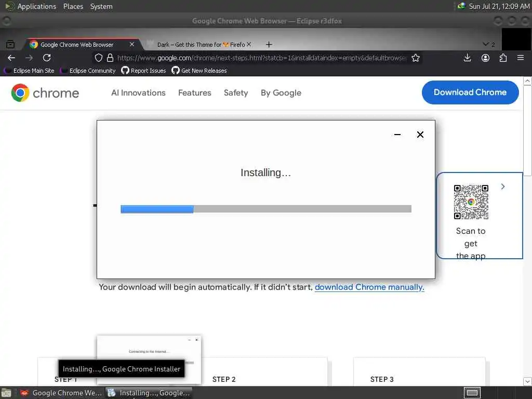Open the AI Innovations nav item
This screenshot has height=399, width=532.
coord(138,93)
